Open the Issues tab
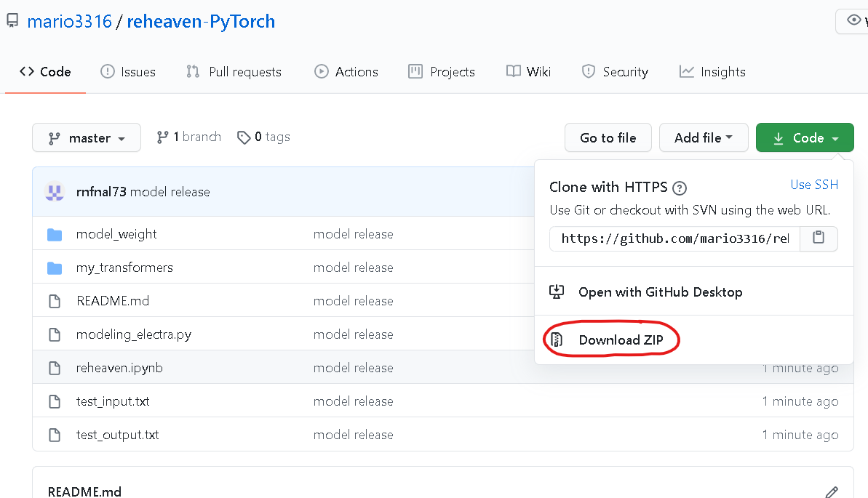The width and height of the screenshot is (868, 498). click(128, 72)
